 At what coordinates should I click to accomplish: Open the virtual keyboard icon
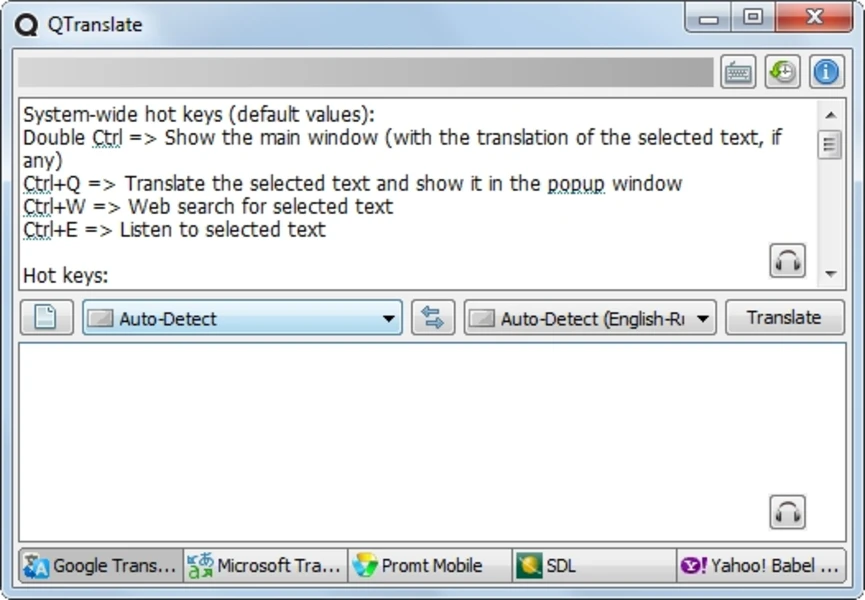click(x=738, y=72)
